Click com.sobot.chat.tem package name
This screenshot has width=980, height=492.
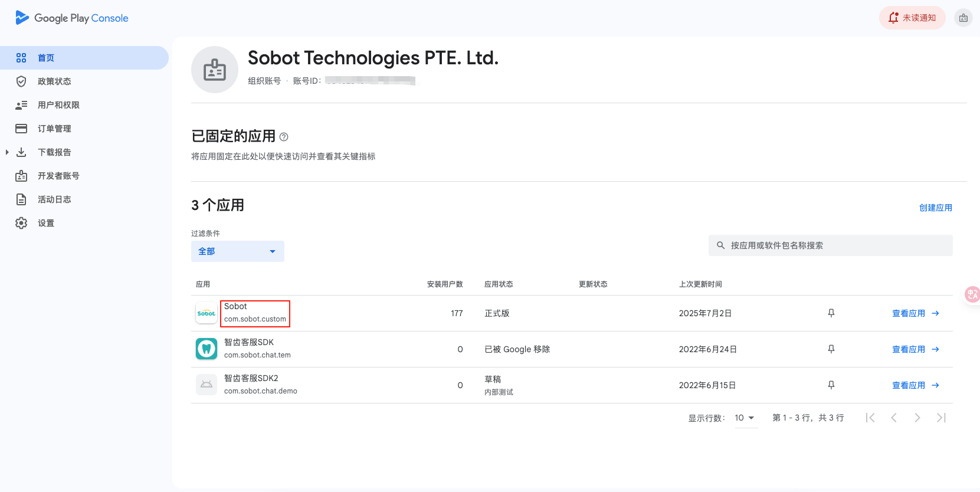[257, 355]
